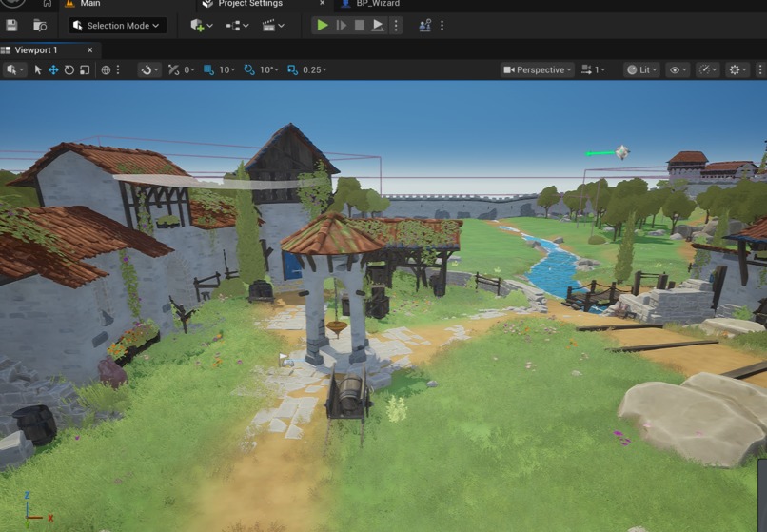Image resolution: width=767 pixels, height=532 pixels.
Task: Activate the Translate (move) tool
Action: pos(53,70)
